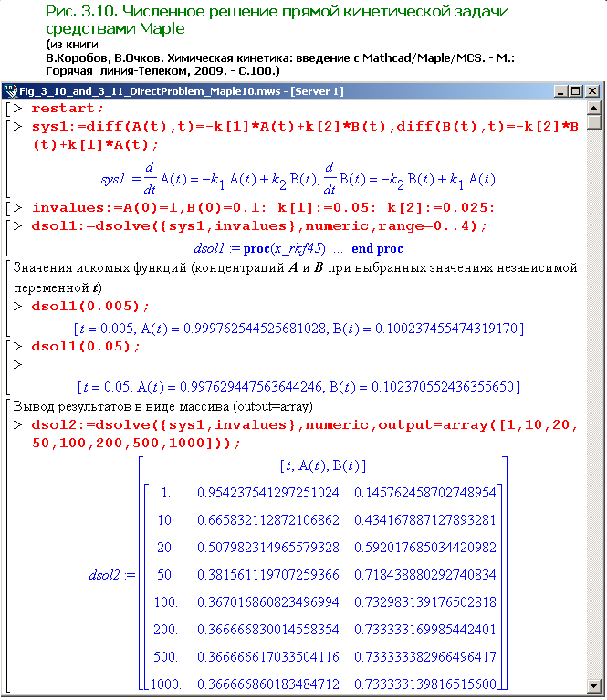Screen dimensions: 607x700
Task: Click value 0.366666830014558354 in row 200
Action: (268, 630)
